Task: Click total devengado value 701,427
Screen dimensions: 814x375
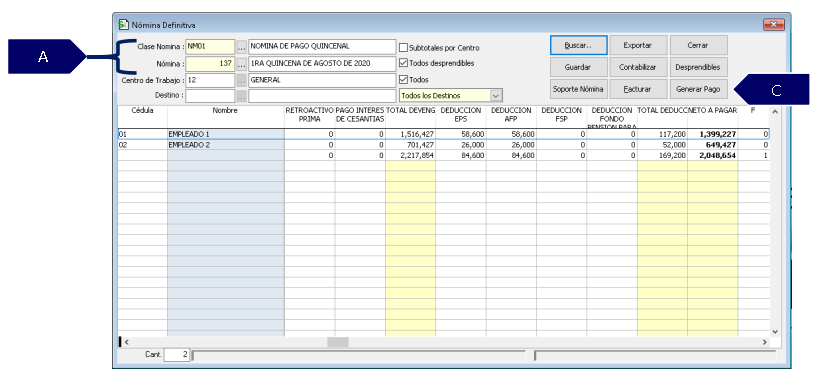Action: (411, 145)
